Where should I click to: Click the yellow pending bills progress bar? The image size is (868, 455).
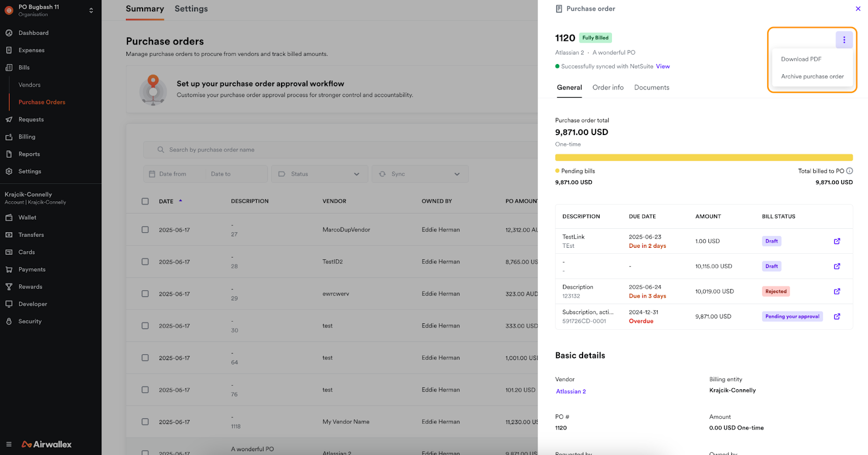tap(704, 158)
